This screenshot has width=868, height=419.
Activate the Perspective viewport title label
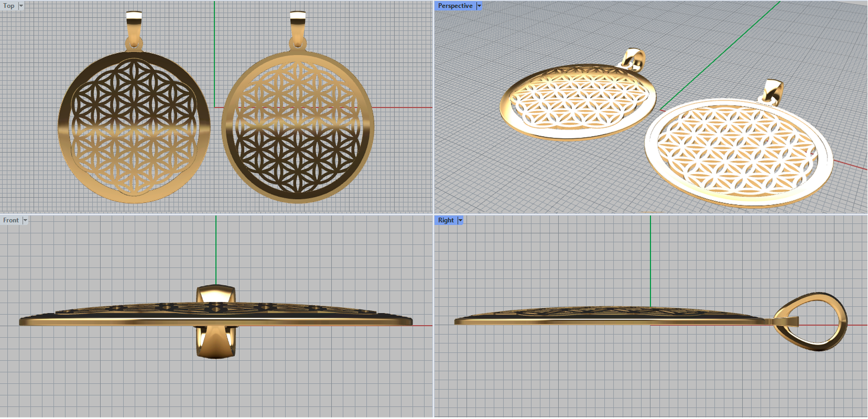pyautogui.click(x=455, y=6)
